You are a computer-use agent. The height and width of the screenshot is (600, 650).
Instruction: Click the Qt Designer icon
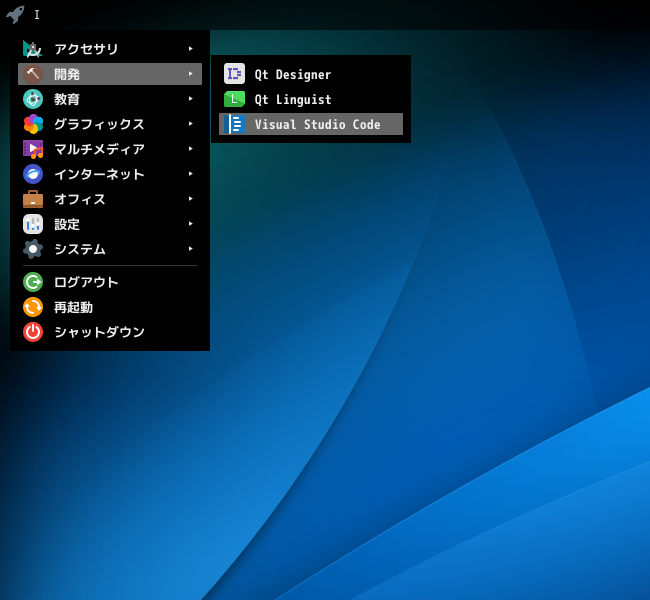click(x=234, y=74)
